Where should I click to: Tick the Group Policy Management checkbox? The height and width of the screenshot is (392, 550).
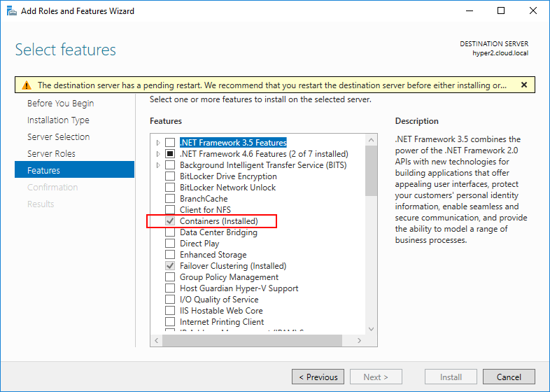(170, 277)
